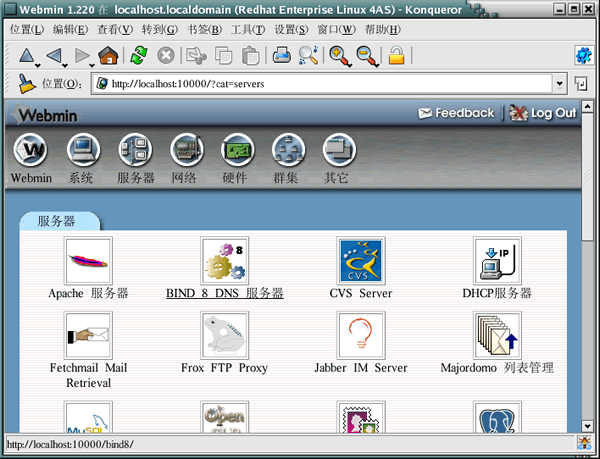600x459 pixels.
Task: Open the postage stamp module icon
Action: pos(361,417)
